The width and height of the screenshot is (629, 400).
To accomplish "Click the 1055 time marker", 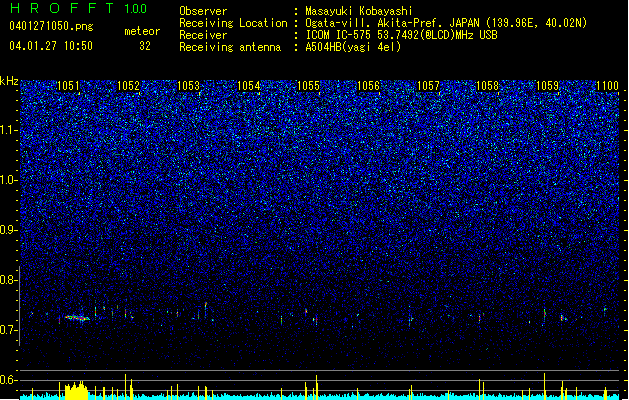I will click(308, 86).
